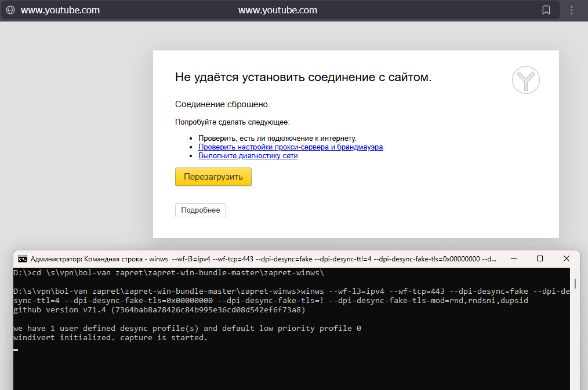Image resolution: width=588 pixels, height=390 pixels.
Task: Open the Подробнее details button
Action: [x=201, y=210]
